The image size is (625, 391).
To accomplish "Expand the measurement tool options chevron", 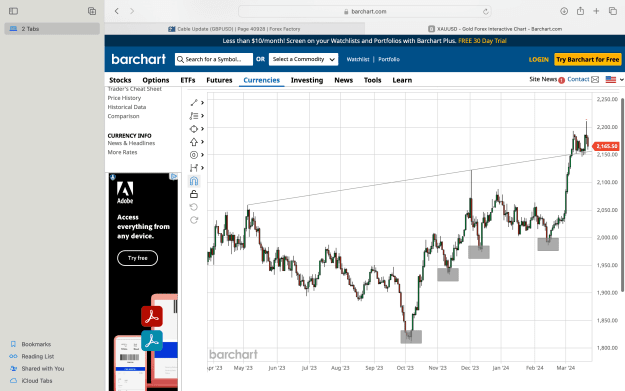I will 202,168.
